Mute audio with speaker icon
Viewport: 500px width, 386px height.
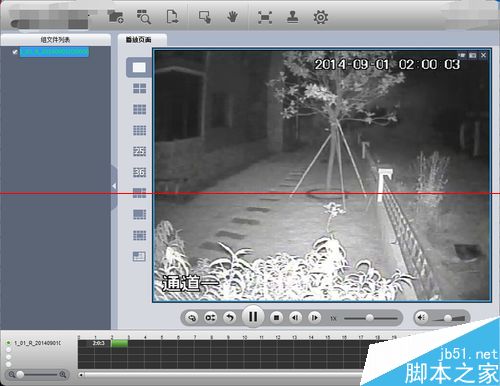(422, 317)
